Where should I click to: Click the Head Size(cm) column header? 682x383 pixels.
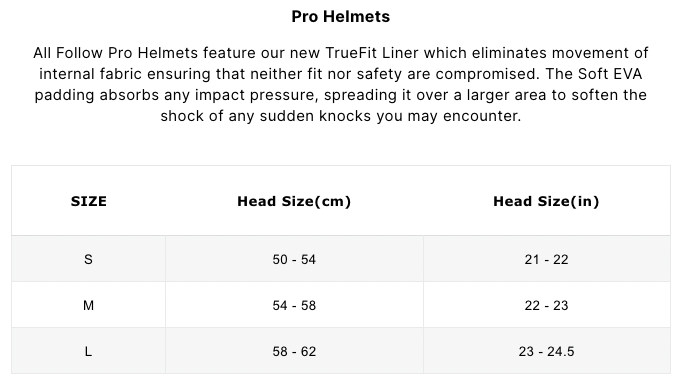point(294,201)
